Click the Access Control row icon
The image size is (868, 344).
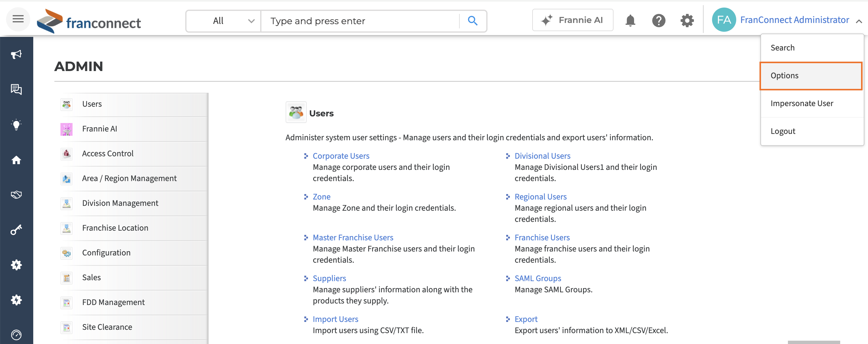[x=66, y=154]
